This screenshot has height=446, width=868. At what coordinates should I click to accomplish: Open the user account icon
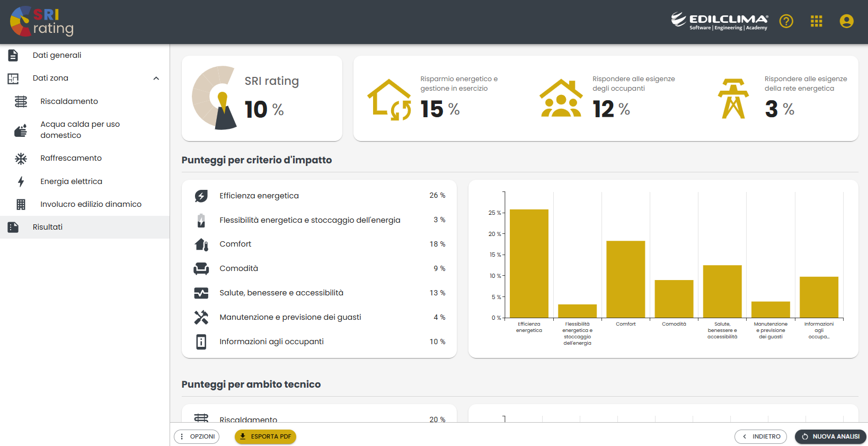click(x=847, y=21)
